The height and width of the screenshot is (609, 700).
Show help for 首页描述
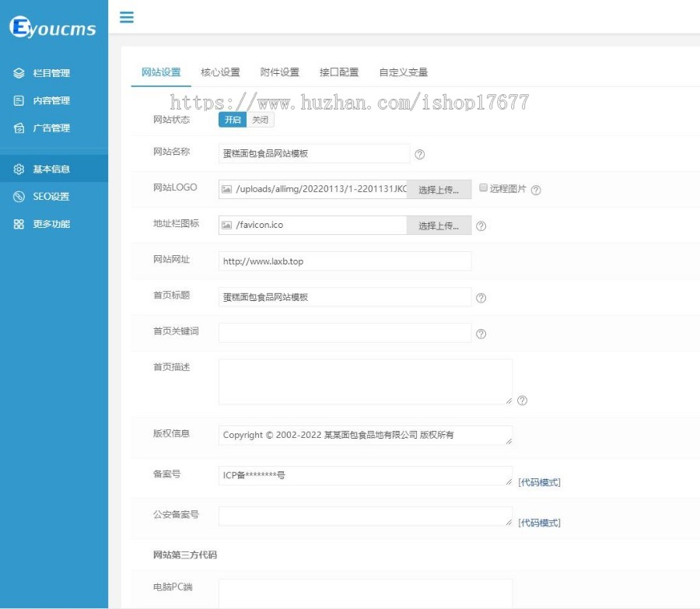coord(522,401)
